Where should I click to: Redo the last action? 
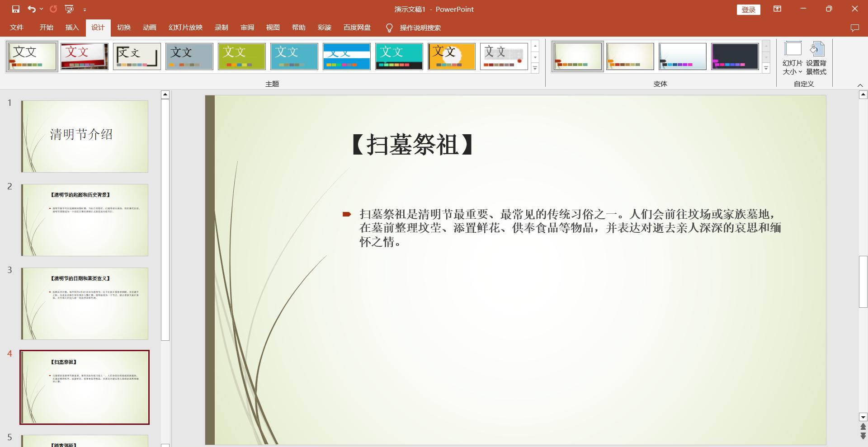tap(54, 9)
